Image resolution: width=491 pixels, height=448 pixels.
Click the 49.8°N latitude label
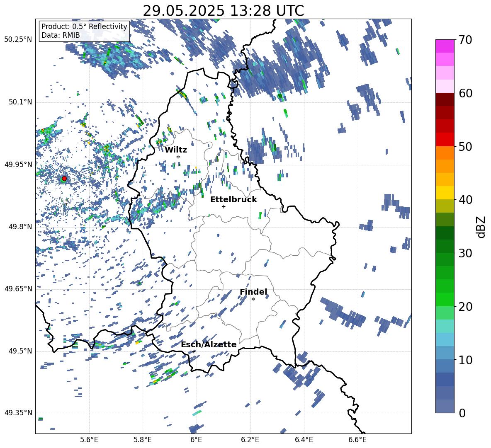click(x=20, y=227)
